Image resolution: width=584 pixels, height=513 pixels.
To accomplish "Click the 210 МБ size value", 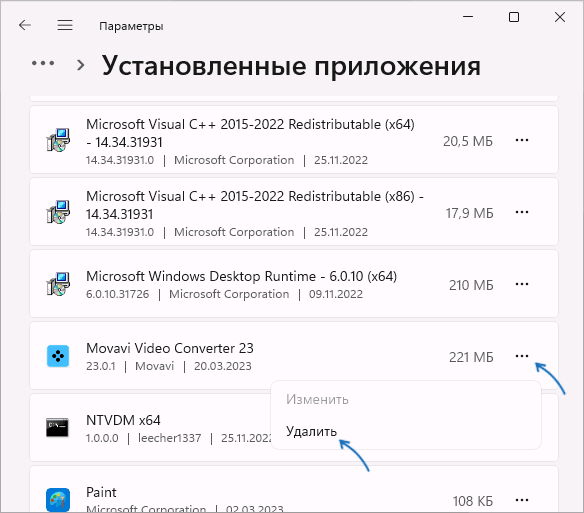I will [x=471, y=285].
